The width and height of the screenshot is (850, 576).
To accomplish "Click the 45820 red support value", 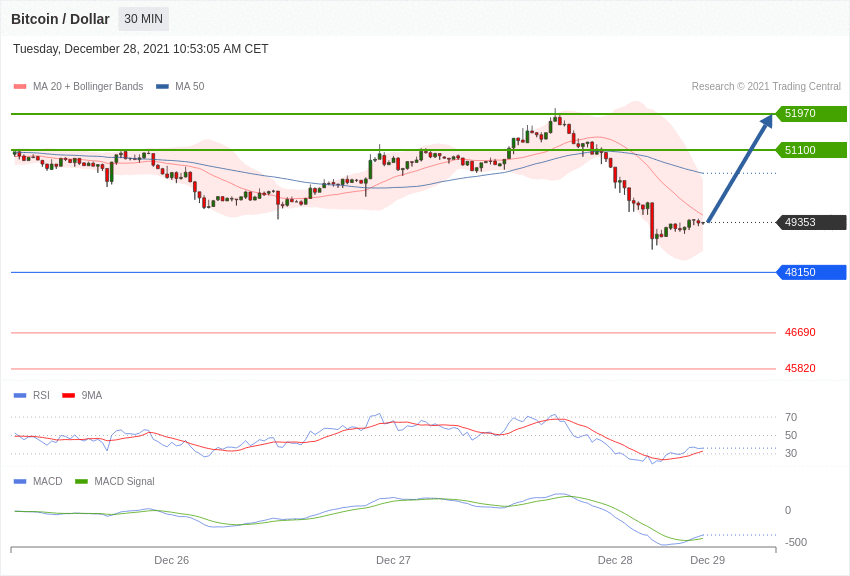I will 800,368.
